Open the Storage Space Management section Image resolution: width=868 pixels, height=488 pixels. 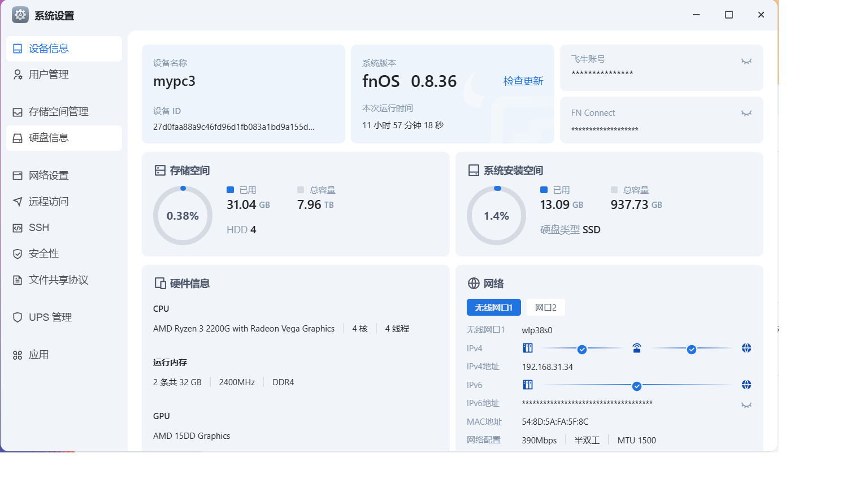[x=58, y=112]
